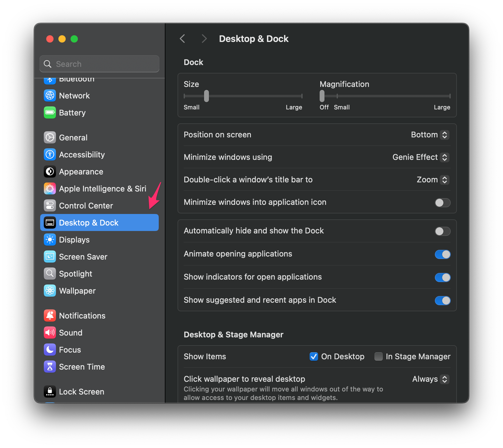Click the Focus moon icon
The width and height of the screenshot is (503, 448).
click(x=50, y=350)
